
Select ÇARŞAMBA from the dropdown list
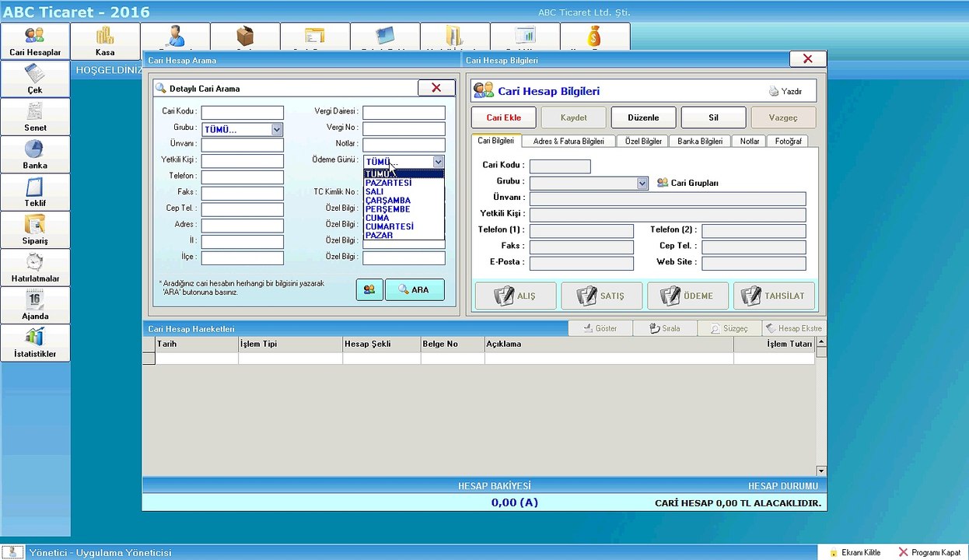(x=404, y=201)
